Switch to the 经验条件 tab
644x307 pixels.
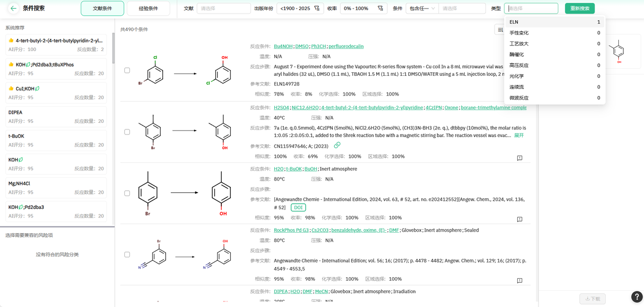click(148, 9)
